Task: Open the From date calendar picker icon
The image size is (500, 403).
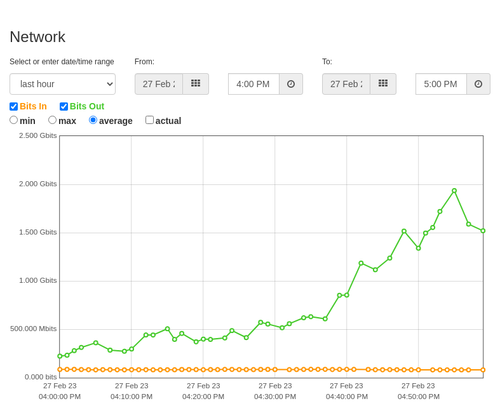Action: pos(196,84)
